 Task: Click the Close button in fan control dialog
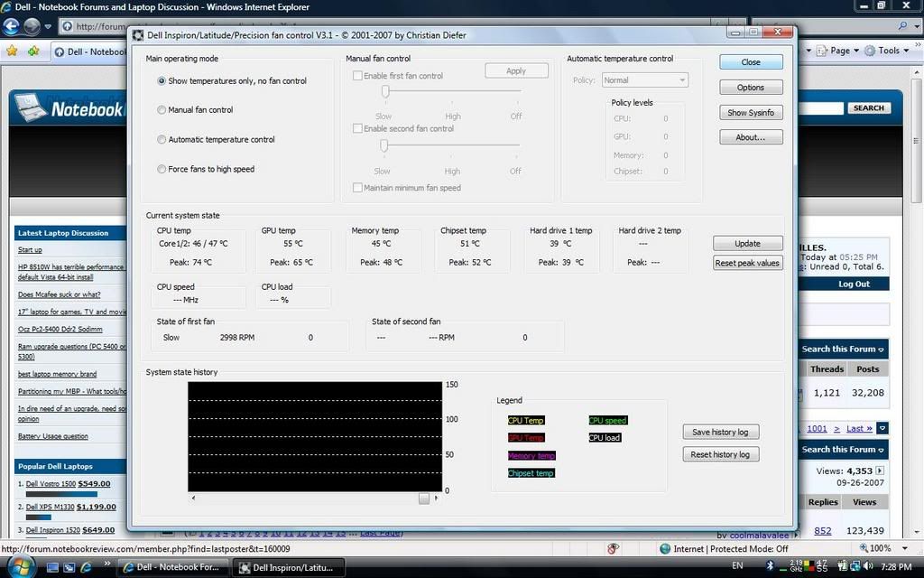751,62
